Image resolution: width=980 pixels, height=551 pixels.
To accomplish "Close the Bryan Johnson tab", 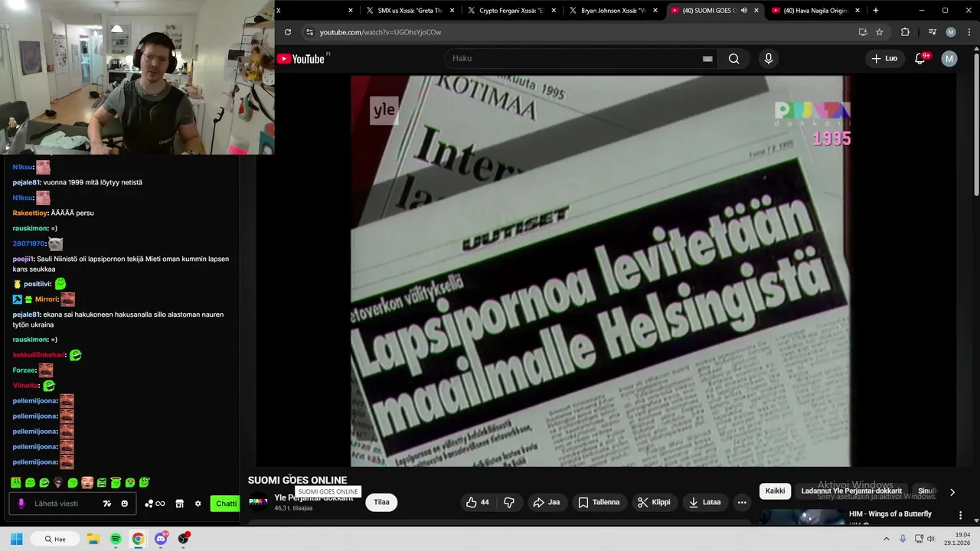I will coord(655,11).
